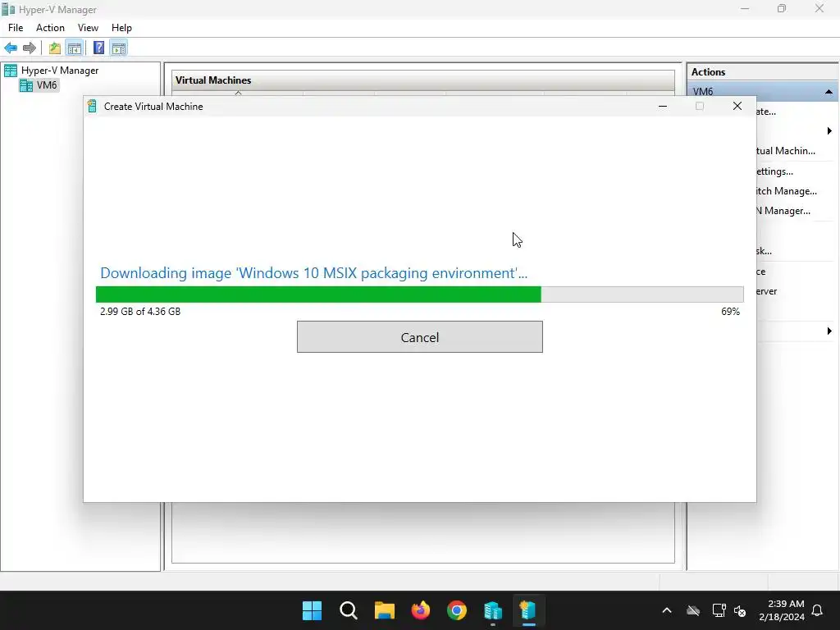Screen dimensions: 840x630
Task: Open the clock showing 2:39 AM
Action: tap(782, 610)
